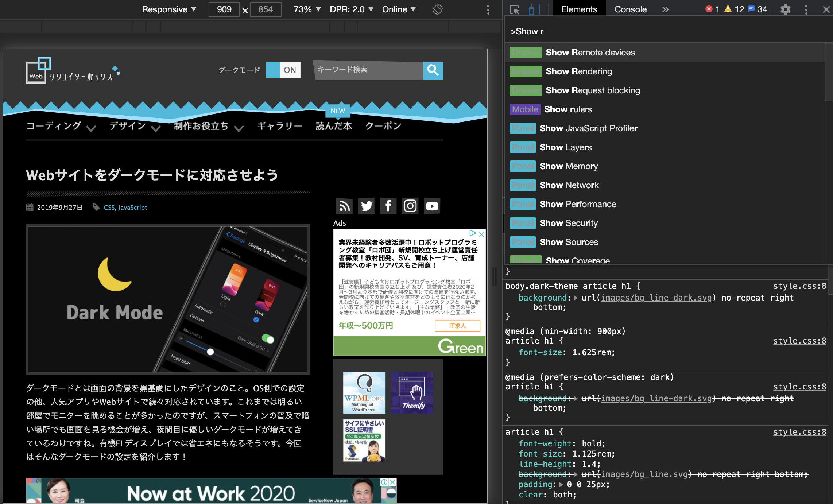Select the inspect element cursor icon

point(515,9)
